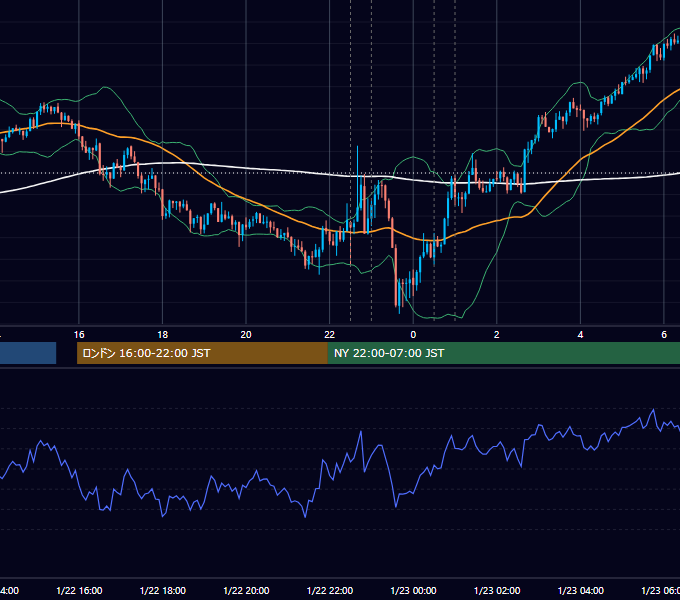This screenshot has width=680, height=600.
Task: Click the 1/23 00:00 time label
Action: [413, 590]
